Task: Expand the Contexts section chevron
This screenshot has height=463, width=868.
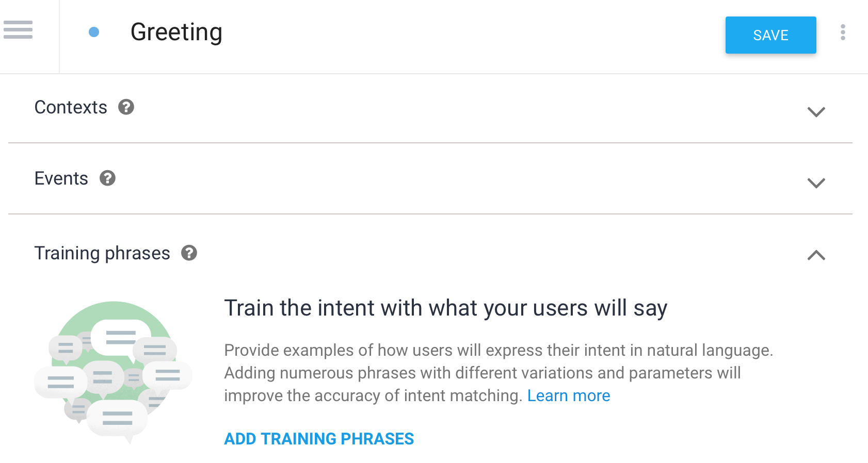Action: 816,112
